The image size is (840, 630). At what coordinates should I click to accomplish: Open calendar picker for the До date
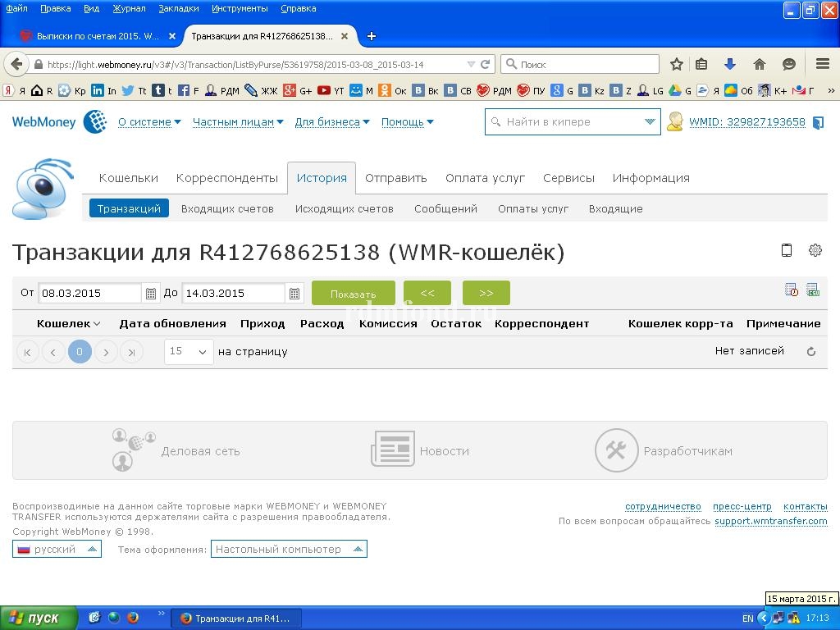pyautogui.click(x=294, y=294)
